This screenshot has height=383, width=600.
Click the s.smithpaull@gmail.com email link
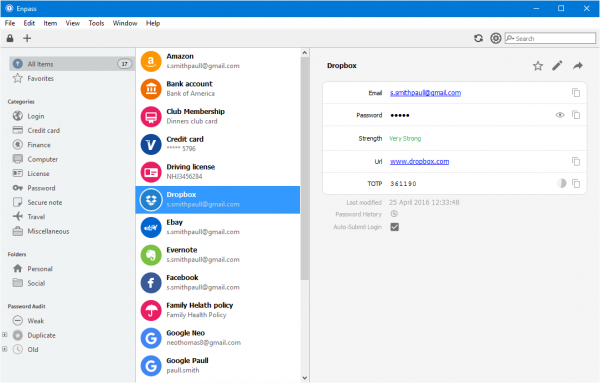425,93
